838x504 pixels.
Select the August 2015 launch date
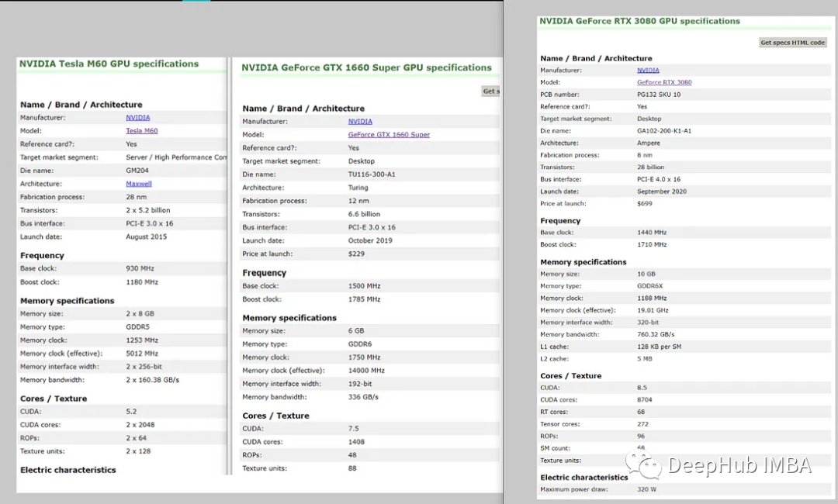pyautogui.click(x=147, y=236)
